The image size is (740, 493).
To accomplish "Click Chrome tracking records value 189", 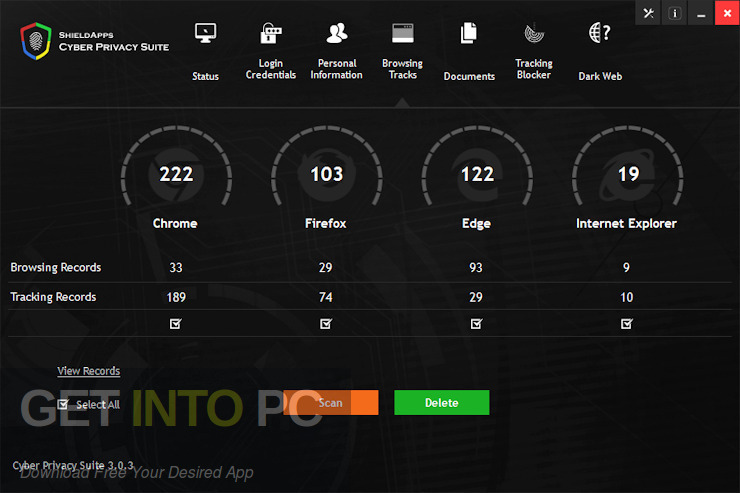I will 176,297.
